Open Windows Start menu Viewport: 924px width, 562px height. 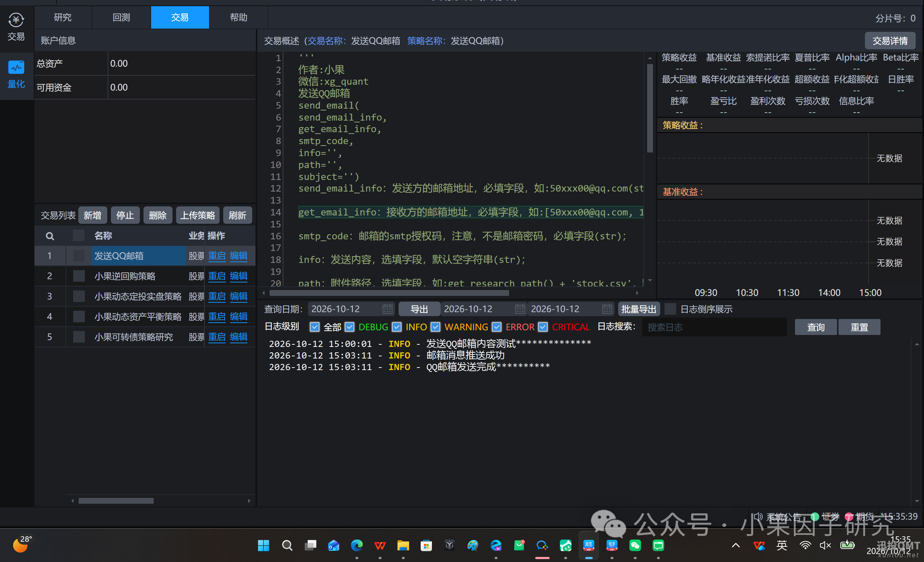(264, 545)
